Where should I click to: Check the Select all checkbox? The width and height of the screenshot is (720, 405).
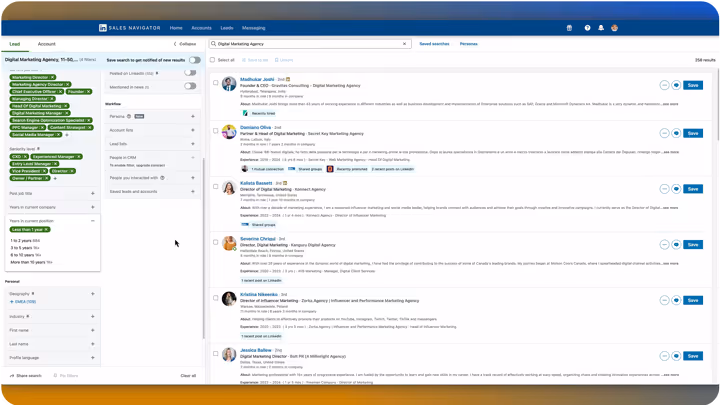[x=213, y=60]
